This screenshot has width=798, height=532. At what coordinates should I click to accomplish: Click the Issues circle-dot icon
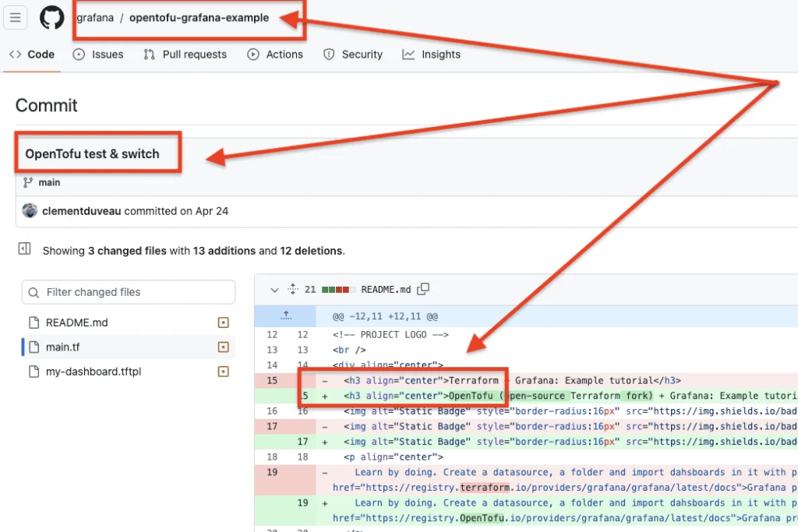point(79,55)
